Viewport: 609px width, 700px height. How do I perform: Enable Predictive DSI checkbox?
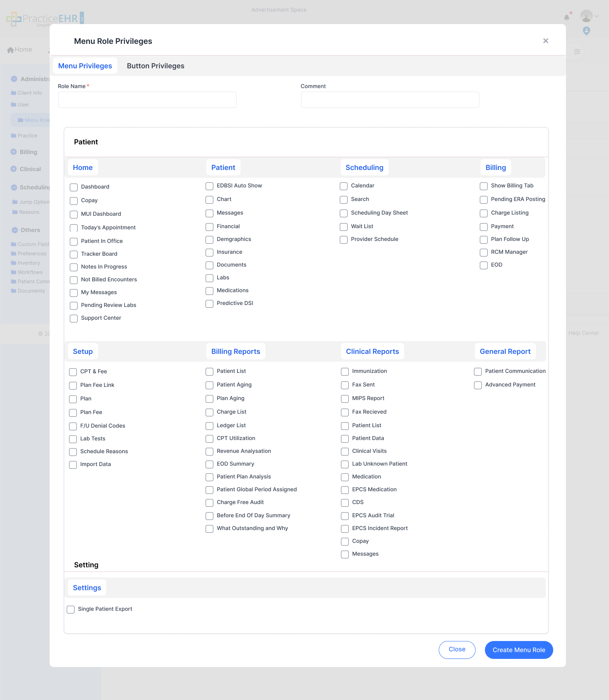pyautogui.click(x=209, y=304)
